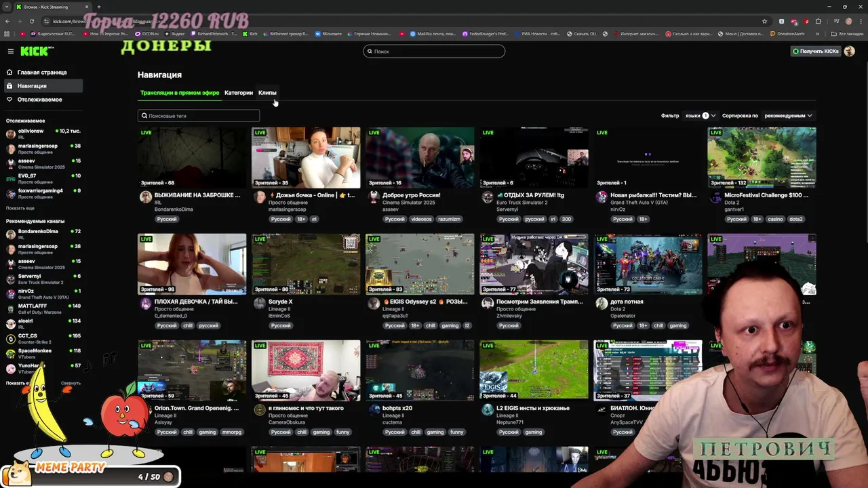Open aloeirl recommended channel
The height and width of the screenshot is (488, 868).
click(x=43, y=323)
